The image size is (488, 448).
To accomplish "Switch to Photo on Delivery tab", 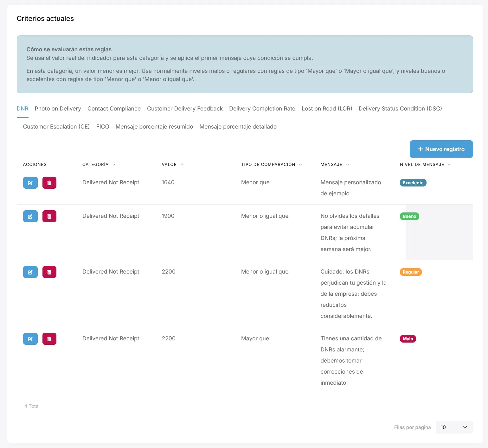I will tap(58, 109).
